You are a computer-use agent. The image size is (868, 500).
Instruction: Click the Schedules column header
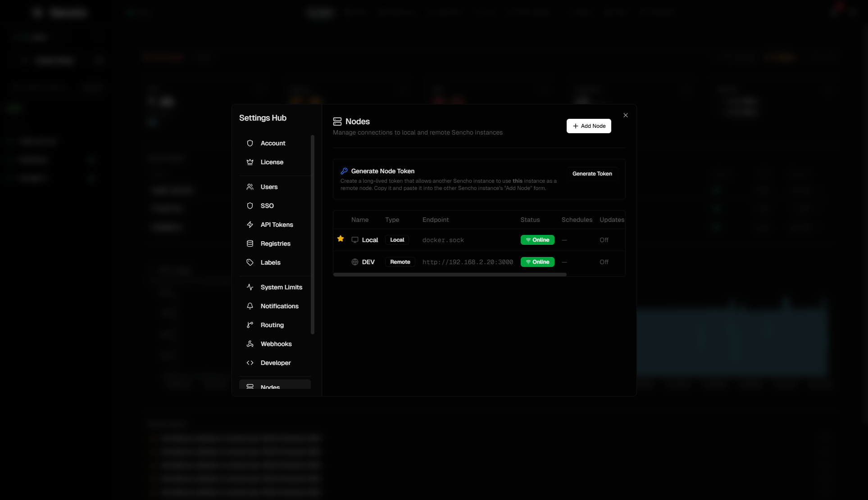click(x=577, y=220)
